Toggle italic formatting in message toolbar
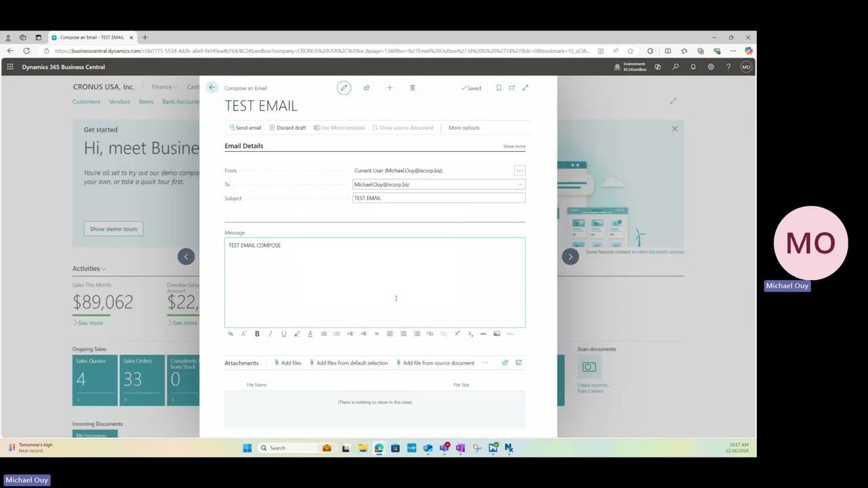 (270, 333)
